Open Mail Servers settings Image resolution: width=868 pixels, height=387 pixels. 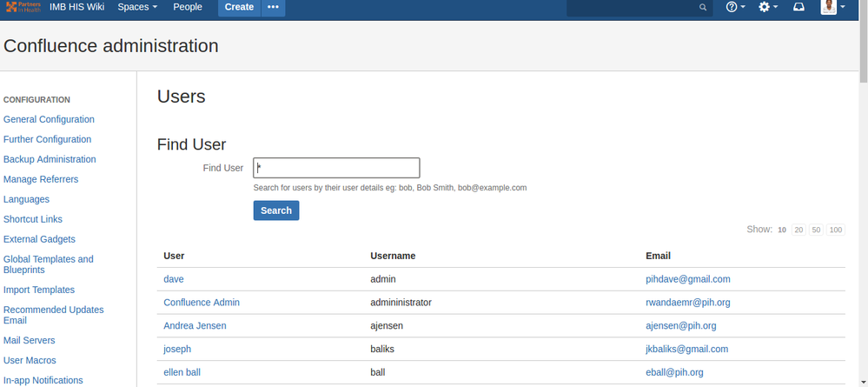(x=29, y=340)
